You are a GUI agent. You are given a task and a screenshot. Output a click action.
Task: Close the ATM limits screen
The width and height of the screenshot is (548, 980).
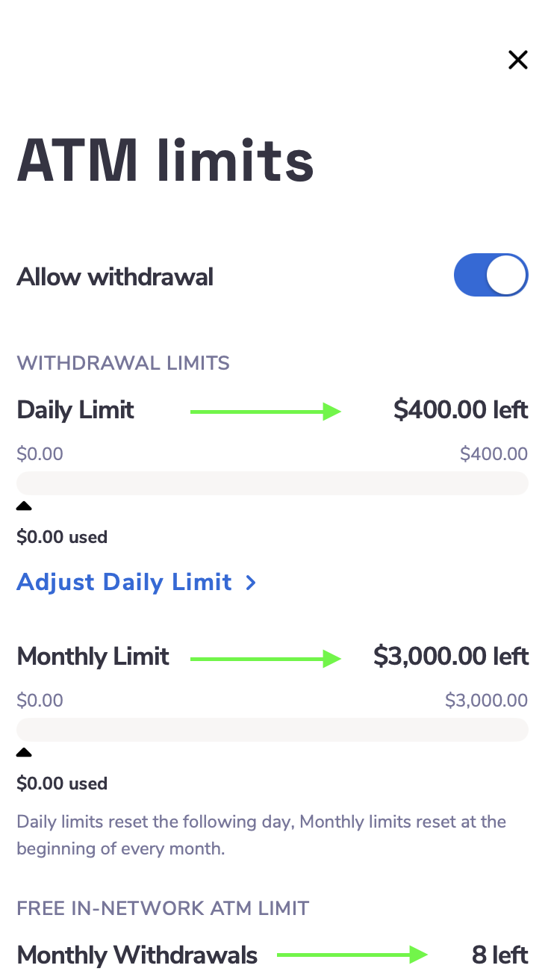[517, 60]
